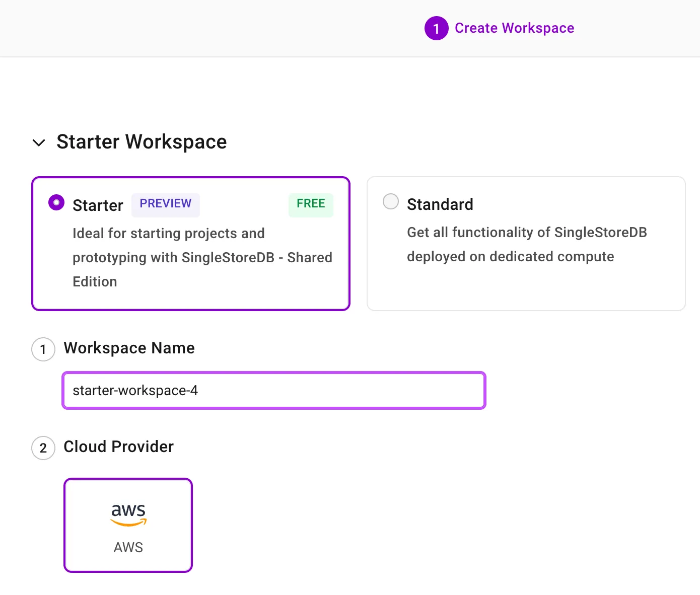Select the Standard radio button

click(x=391, y=202)
